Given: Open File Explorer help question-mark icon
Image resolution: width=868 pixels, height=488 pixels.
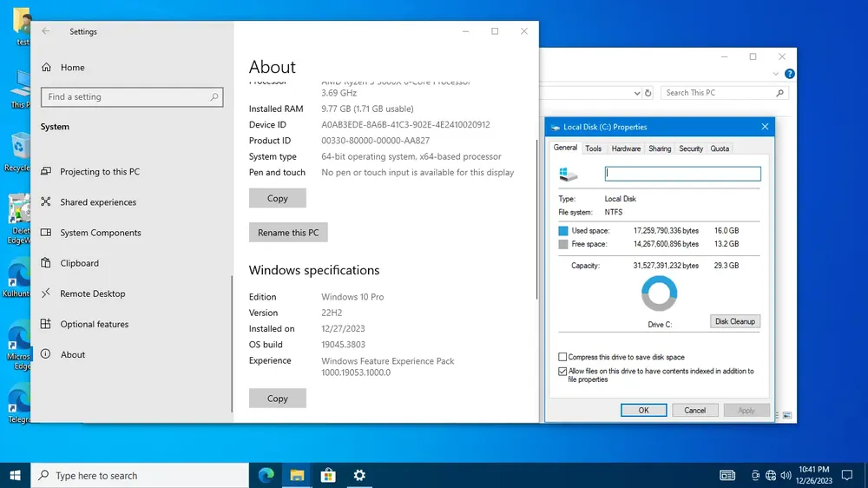Looking at the screenshot, I should pos(789,74).
